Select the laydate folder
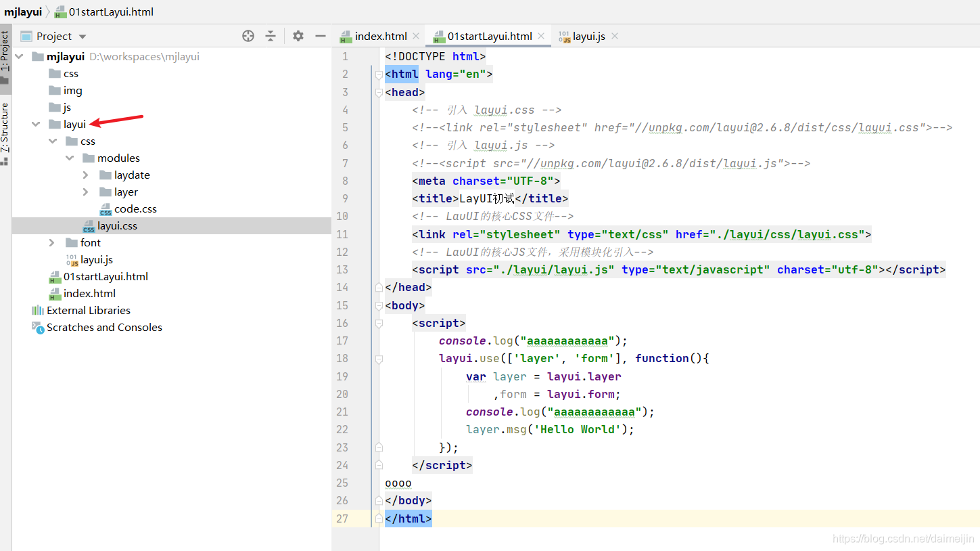The image size is (980, 551). tap(132, 175)
